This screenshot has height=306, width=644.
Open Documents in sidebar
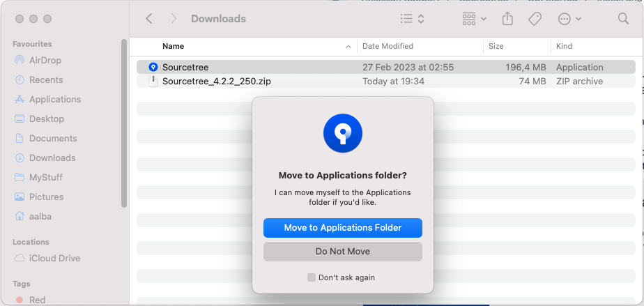(x=53, y=139)
